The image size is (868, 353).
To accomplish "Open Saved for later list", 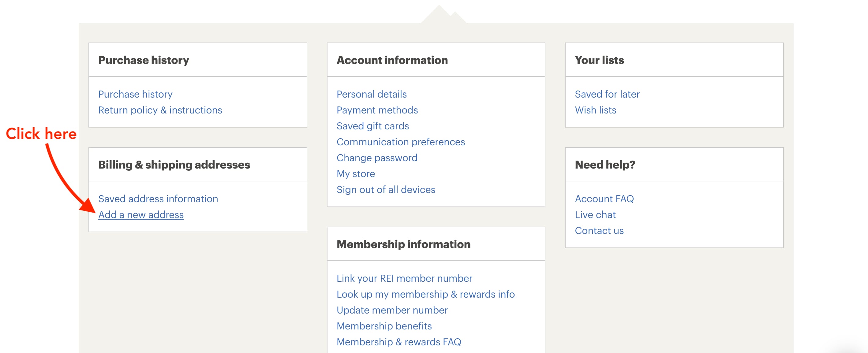I will (x=607, y=94).
